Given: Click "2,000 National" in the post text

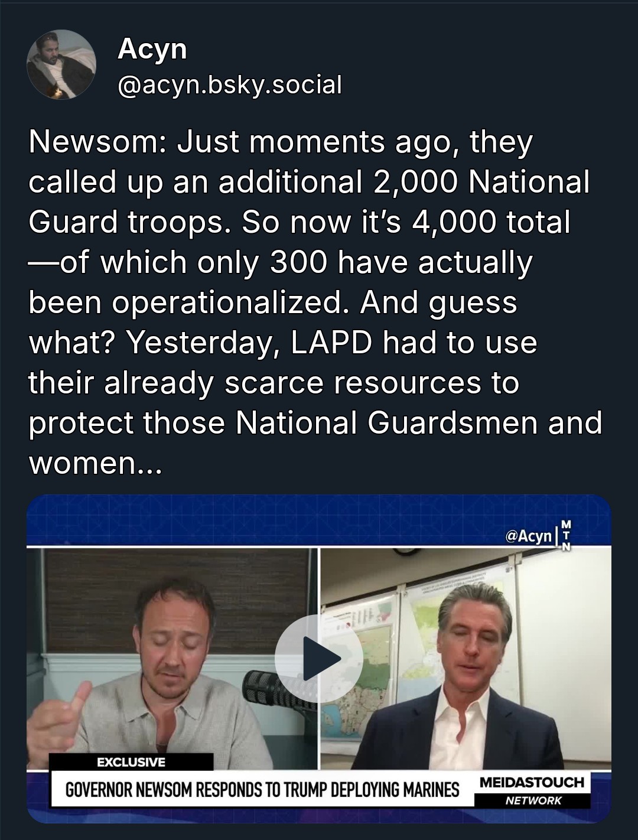Looking at the screenshot, I should 481,182.
